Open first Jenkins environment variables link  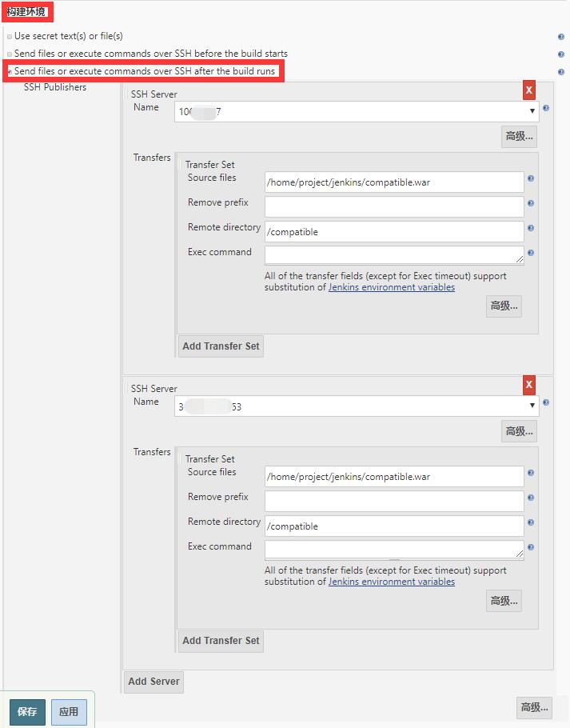(x=392, y=287)
